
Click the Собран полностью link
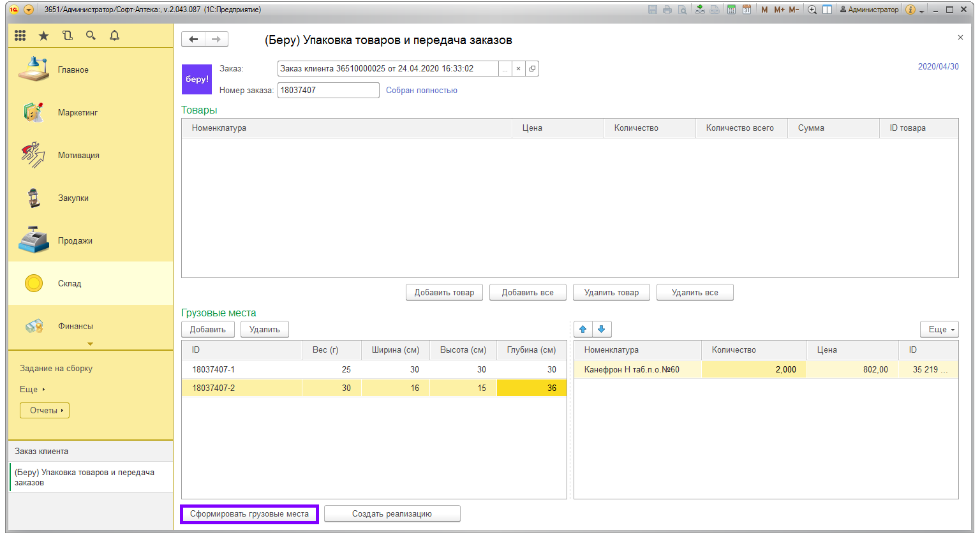click(421, 91)
